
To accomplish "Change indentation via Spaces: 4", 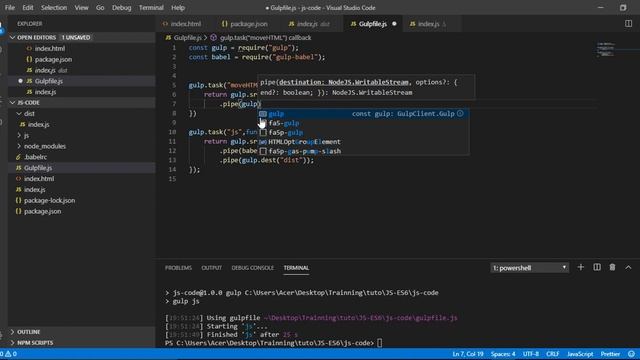I will [x=503, y=354].
